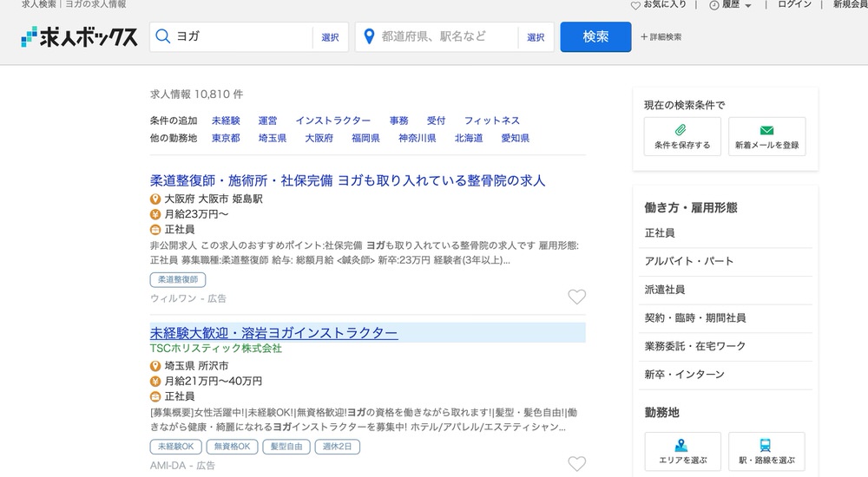
Task: Save conditions with the paperclip icon
Action: click(681, 131)
